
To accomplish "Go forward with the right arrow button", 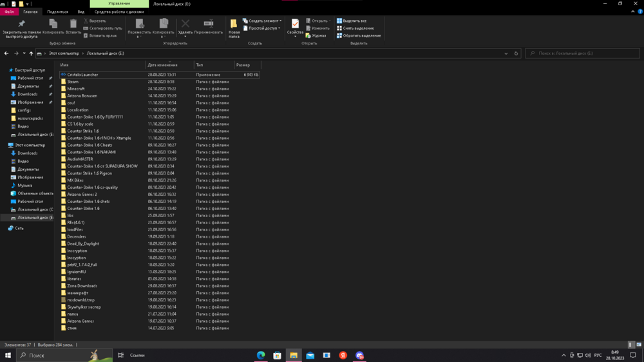I will [x=16, y=53].
